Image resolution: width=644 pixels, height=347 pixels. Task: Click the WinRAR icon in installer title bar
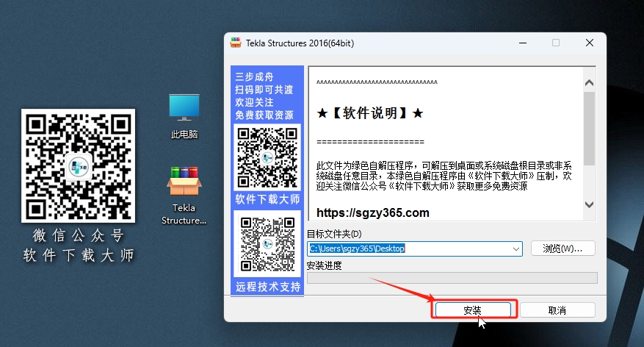point(236,43)
